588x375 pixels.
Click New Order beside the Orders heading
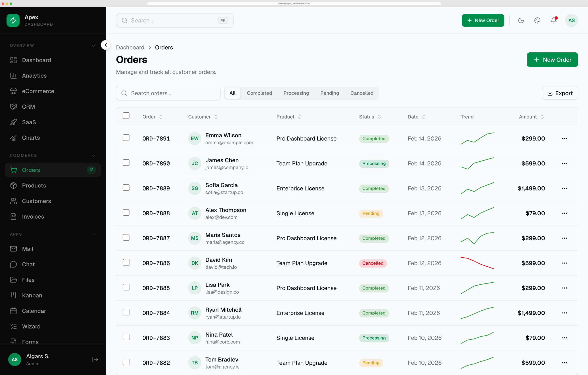552,60
